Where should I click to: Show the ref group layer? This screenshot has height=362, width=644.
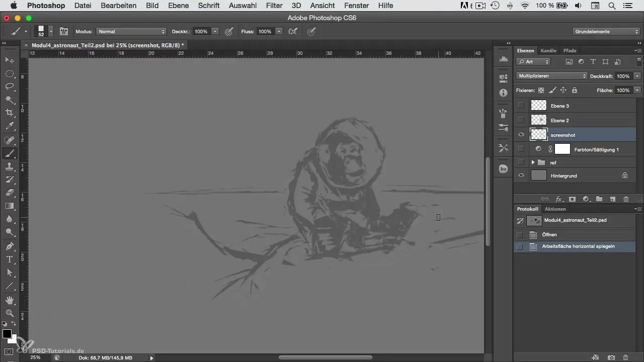point(521,162)
